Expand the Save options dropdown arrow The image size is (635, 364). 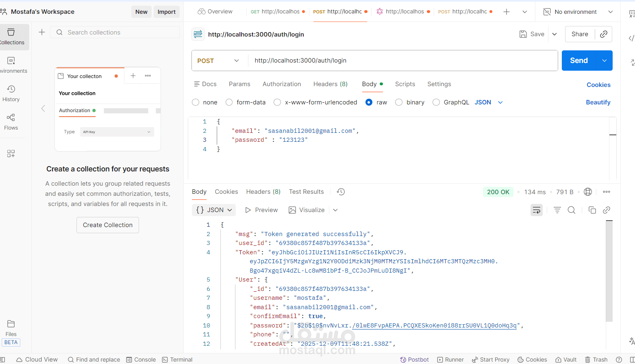pos(555,34)
